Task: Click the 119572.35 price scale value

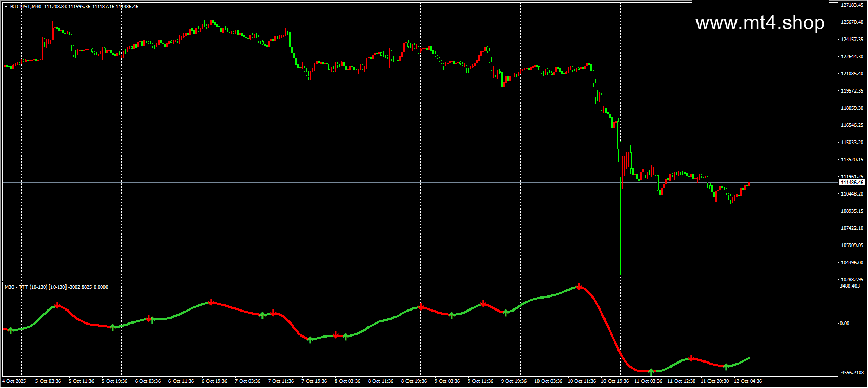Action: (852, 91)
